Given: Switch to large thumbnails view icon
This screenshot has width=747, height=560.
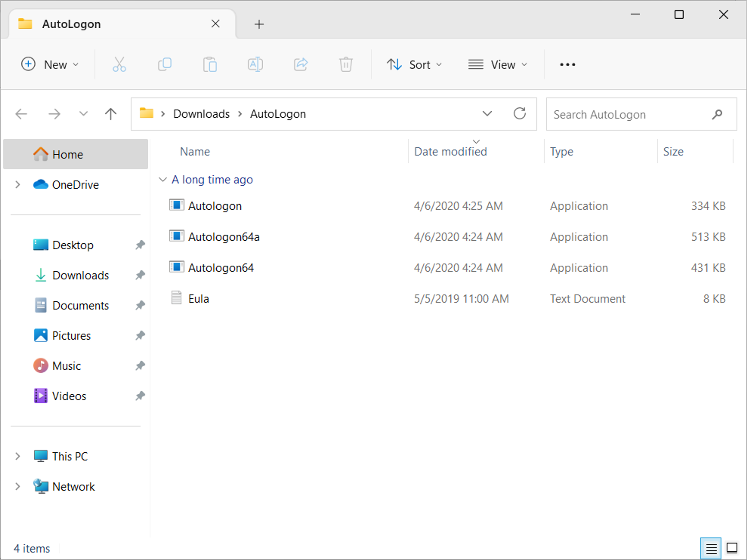Looking at the screenshot, I should click(x=732, y=548).
